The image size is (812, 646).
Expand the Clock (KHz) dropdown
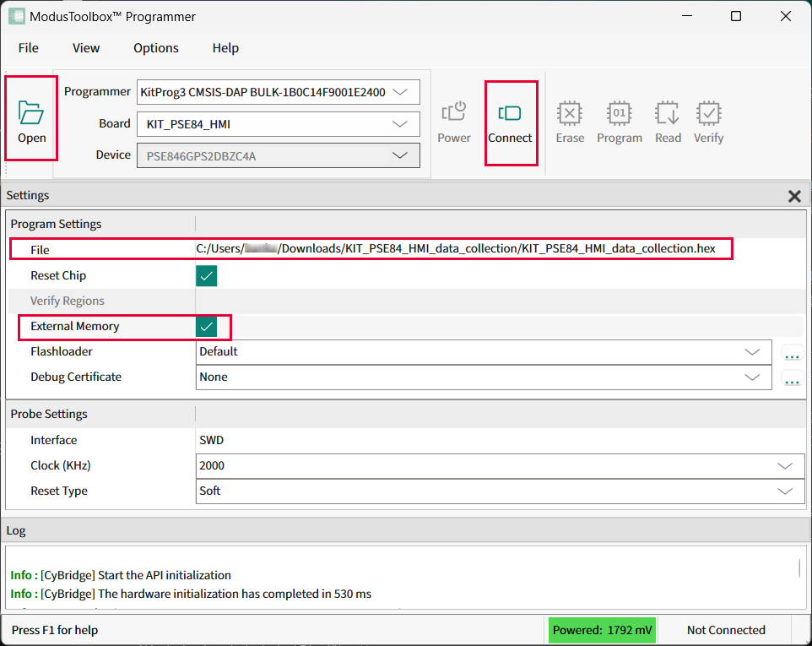785,466
